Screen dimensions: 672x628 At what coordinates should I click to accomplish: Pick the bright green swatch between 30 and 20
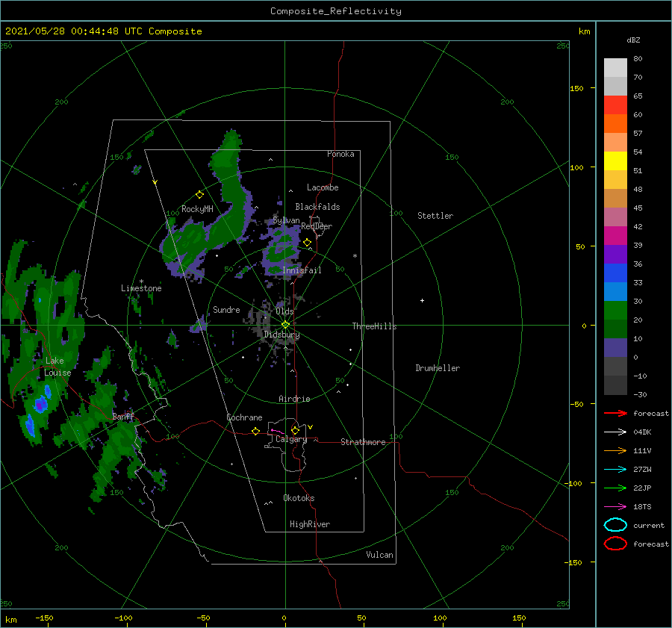click(x=615, y=311)
